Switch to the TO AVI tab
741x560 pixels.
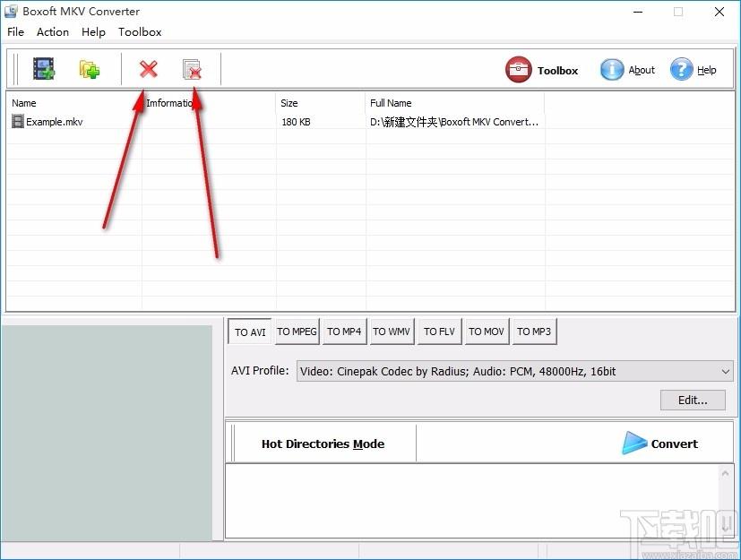250,332
